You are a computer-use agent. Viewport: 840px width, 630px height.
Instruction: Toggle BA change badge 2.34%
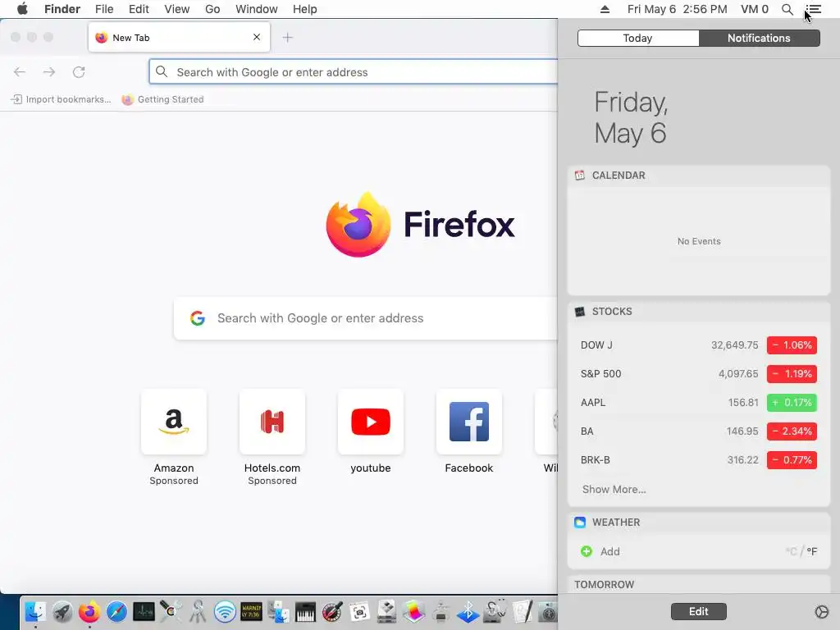(x=792, y=431)
